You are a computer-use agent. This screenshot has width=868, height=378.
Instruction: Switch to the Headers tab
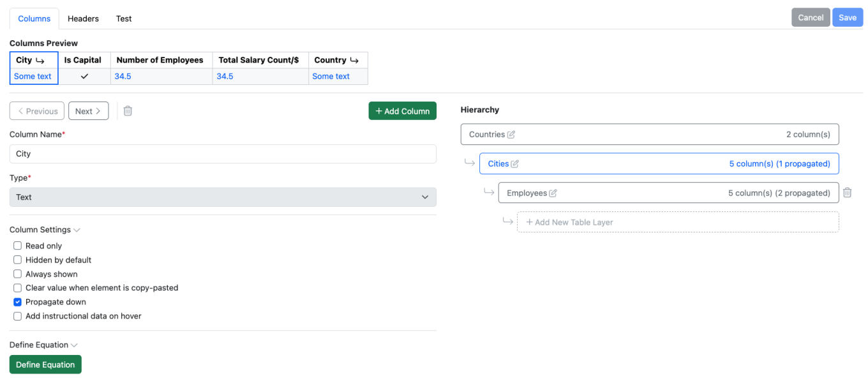click(83, 19)
